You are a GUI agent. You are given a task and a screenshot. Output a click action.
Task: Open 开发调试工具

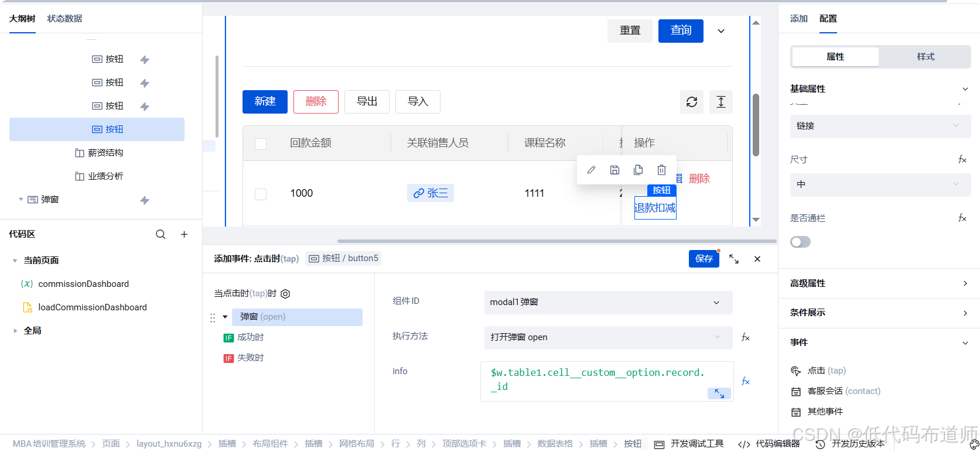coord(689,444)
